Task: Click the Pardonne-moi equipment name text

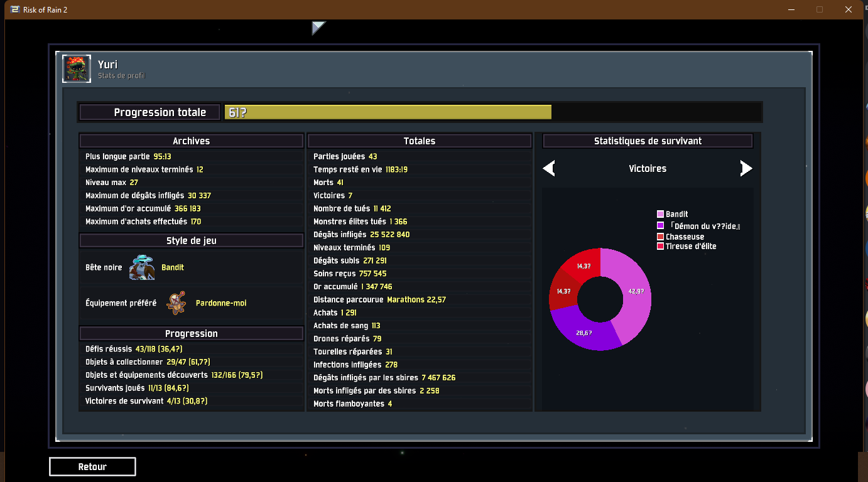Action: 220,303
